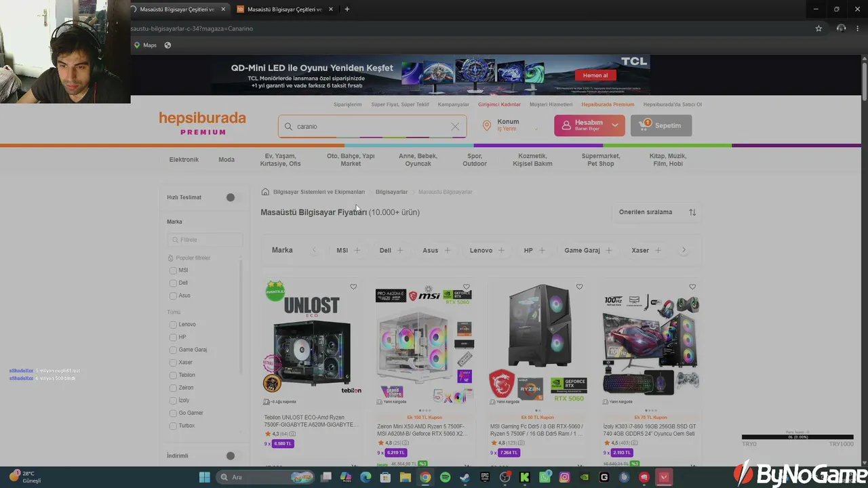Switch to Chrome on the taskbar
Image resolution: width=868 pixels, height=488 pixels.
[x=425, y=477]
